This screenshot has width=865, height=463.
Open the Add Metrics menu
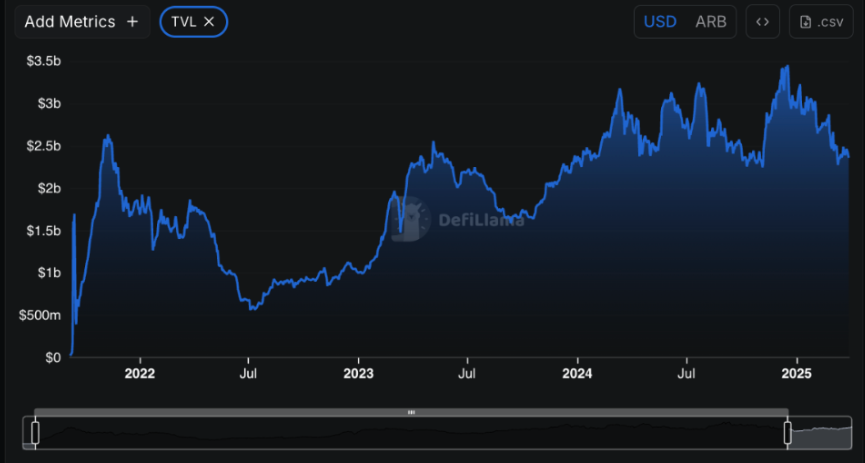click(82, 22)
